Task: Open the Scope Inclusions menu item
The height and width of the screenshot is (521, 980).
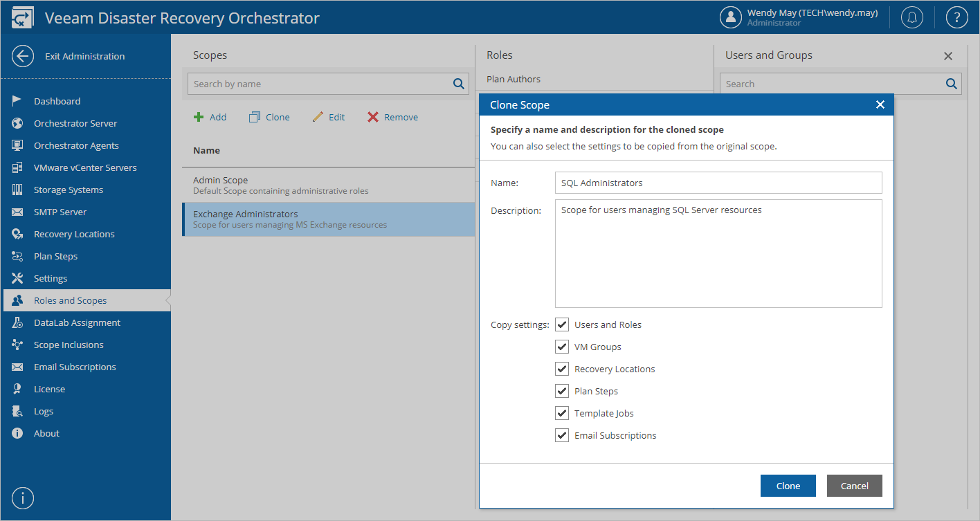Action: [86, 345]
